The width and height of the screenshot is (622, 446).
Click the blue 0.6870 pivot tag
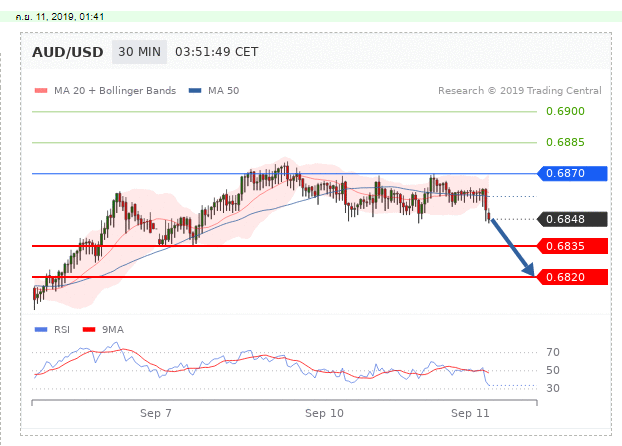(572, 173)
